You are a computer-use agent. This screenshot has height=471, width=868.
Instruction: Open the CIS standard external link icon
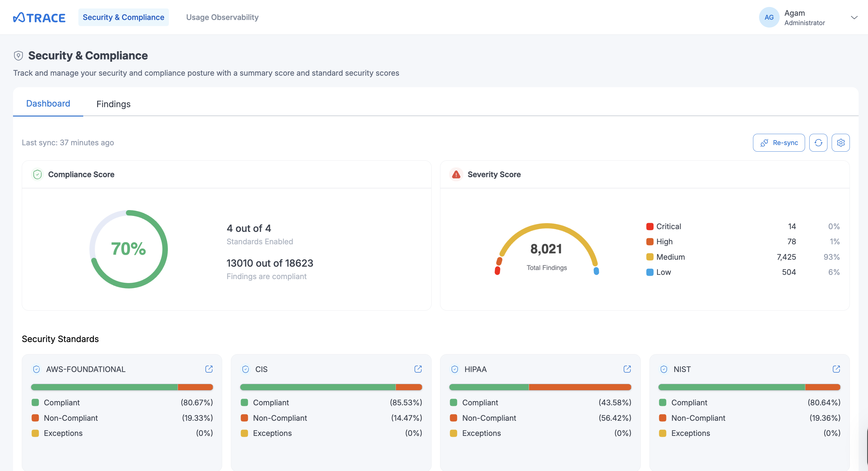(x=418, y=369)
